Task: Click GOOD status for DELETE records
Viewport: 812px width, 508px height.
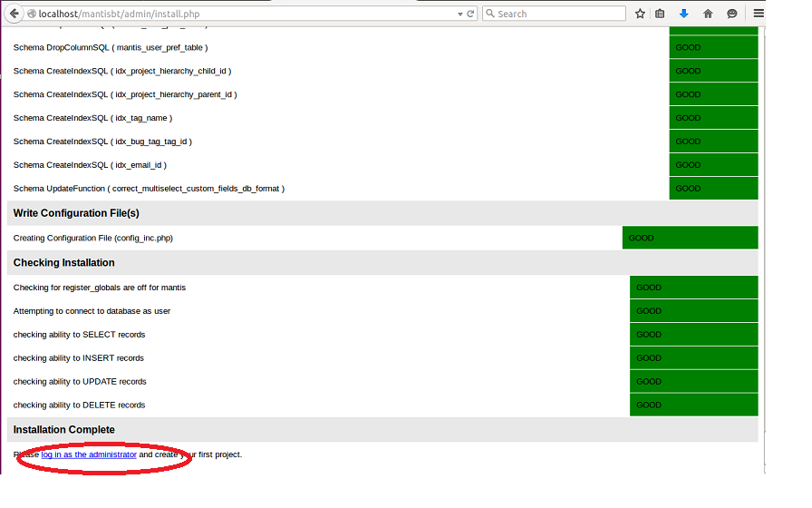Action: [694, 405]
